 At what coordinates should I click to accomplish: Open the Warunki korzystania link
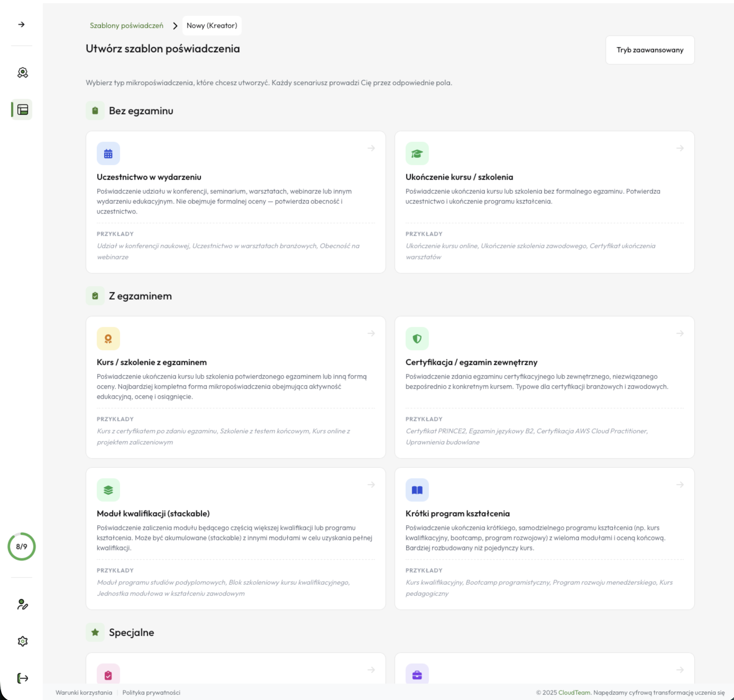pos(84,693)
